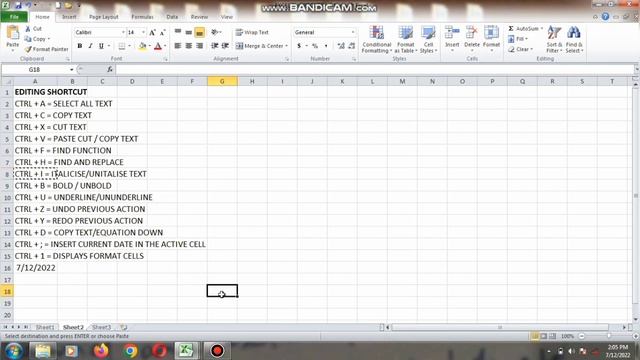Click Increase Indent icon
Screen dimensions: 640x360
(225, 46)
